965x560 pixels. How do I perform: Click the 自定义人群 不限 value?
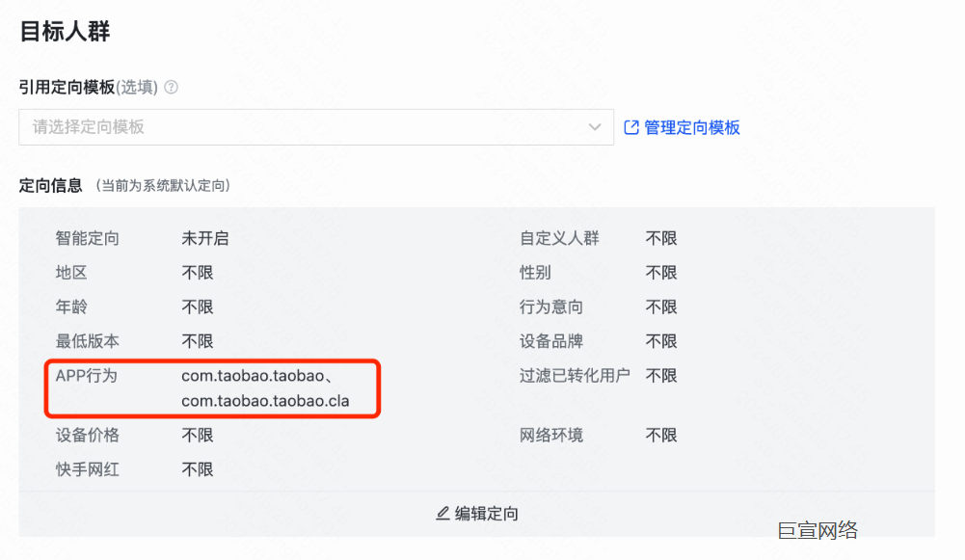[x=659, y=238]
